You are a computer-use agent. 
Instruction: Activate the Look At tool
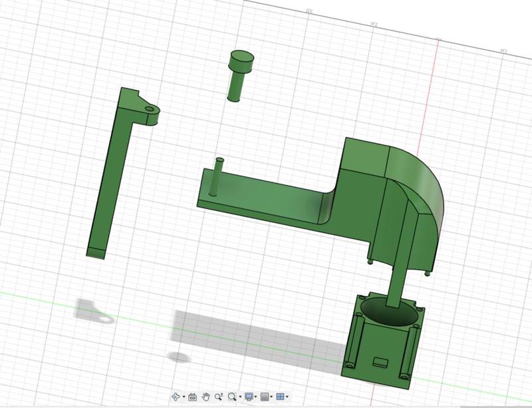point(193,397)
